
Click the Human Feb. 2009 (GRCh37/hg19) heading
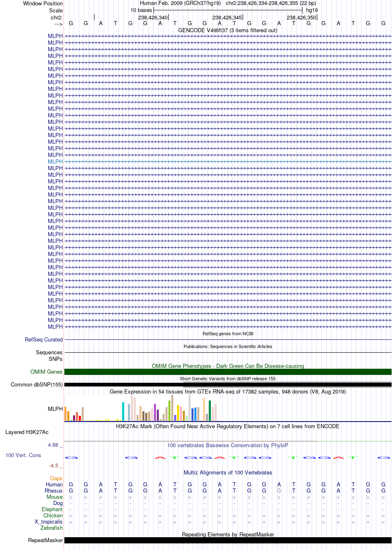pyautogui.click(x=180, y=3)
